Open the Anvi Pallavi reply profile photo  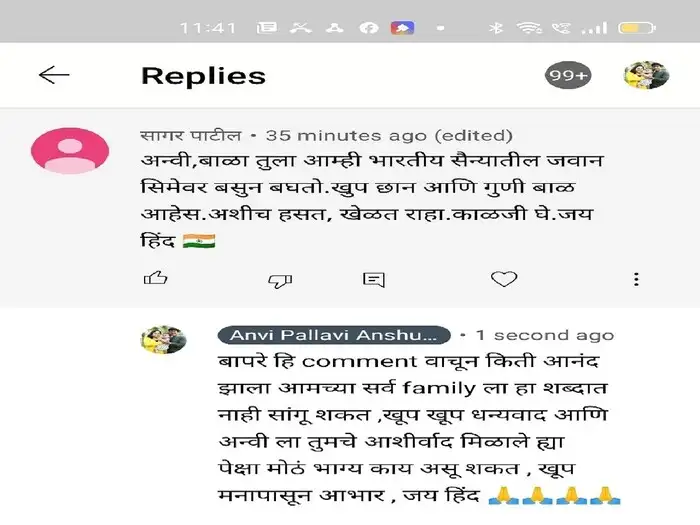(163, 339)
